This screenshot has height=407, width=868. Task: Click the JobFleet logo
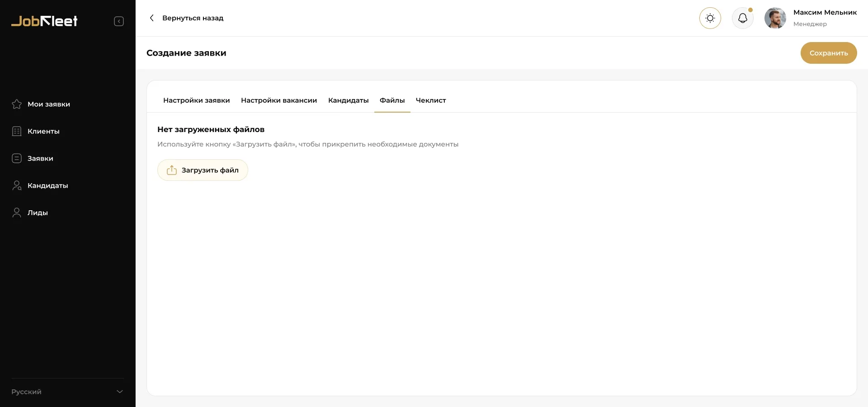tap(44, 21)
